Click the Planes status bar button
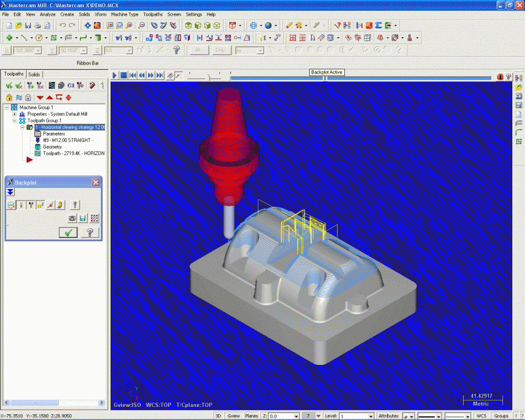The width and height of the screenshot is (525, 420). tap(251, 416)
